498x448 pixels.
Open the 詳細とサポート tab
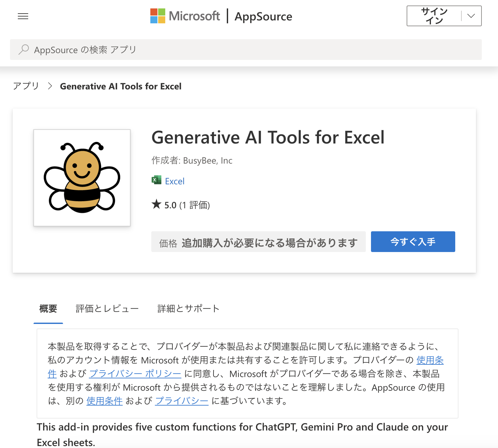188,309
